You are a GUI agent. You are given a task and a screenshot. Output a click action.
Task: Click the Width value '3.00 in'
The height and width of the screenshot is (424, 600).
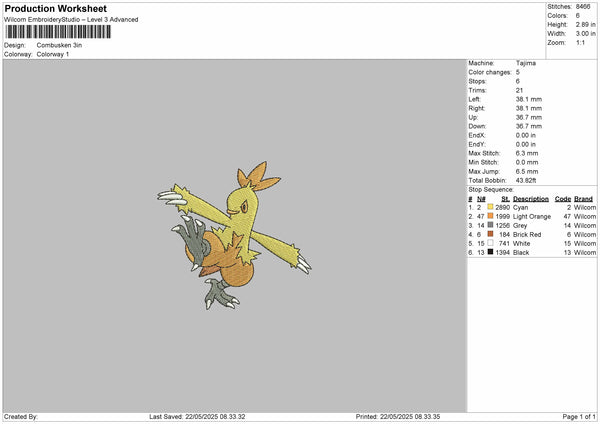[585, 34]
